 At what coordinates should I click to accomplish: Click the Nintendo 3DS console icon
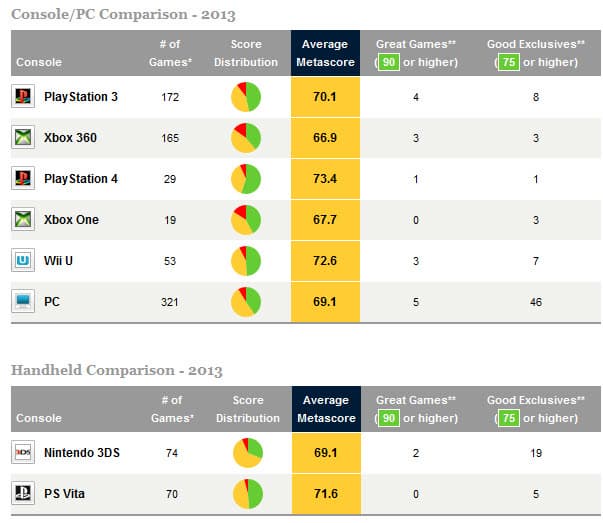pyautogui.click(x=22, y=453)
